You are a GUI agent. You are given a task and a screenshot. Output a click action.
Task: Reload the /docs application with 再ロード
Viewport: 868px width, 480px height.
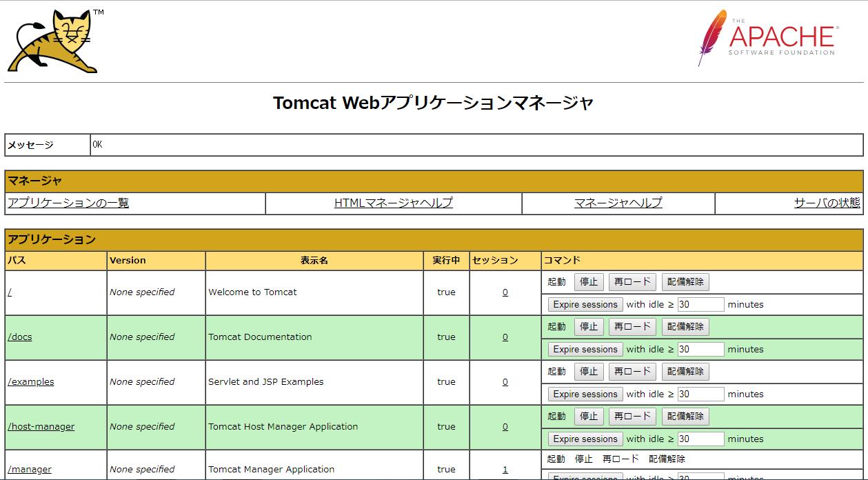pyautogui.click(x=632, y=327)
